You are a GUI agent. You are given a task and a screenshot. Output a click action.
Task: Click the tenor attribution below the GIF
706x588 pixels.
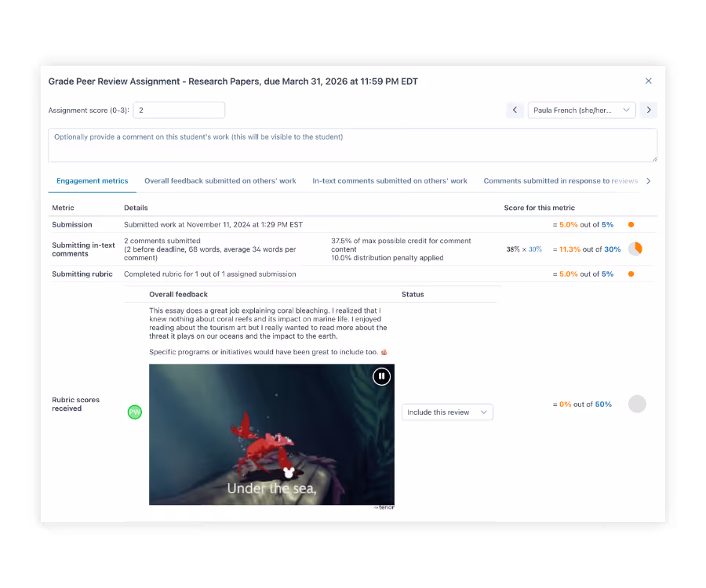pyautogui.click(x=384, y=507)
